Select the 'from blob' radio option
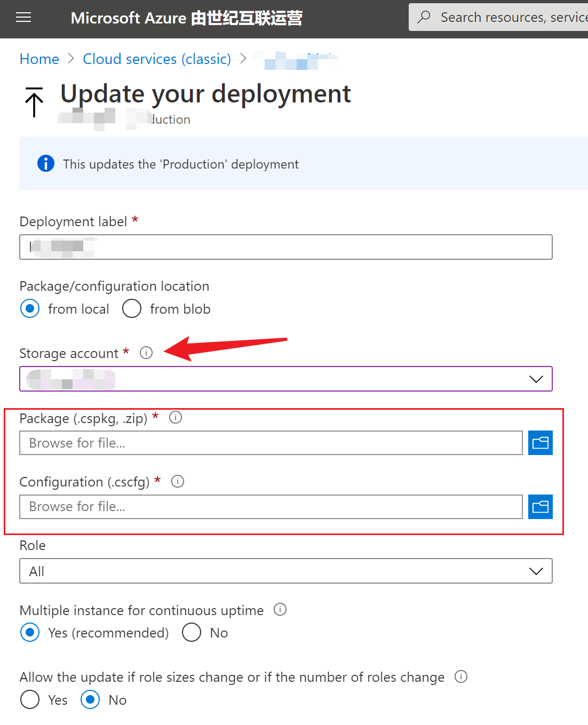 click(132, 308)
